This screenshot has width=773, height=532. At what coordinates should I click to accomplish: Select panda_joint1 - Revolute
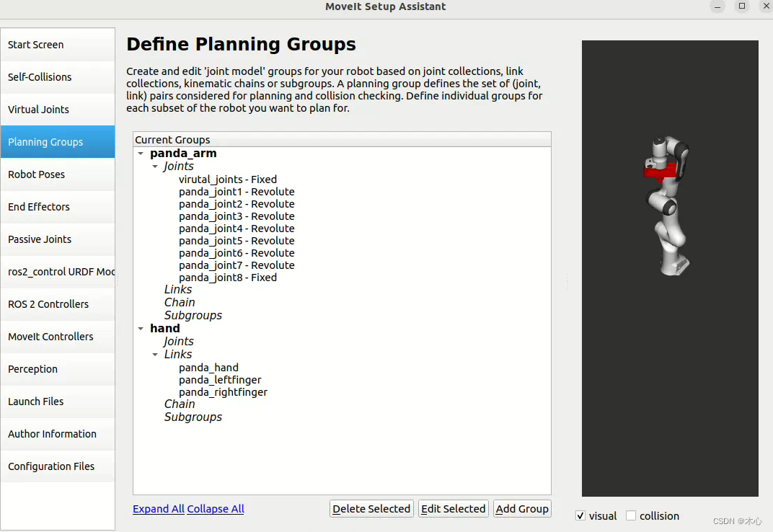(x=237, y=192)
